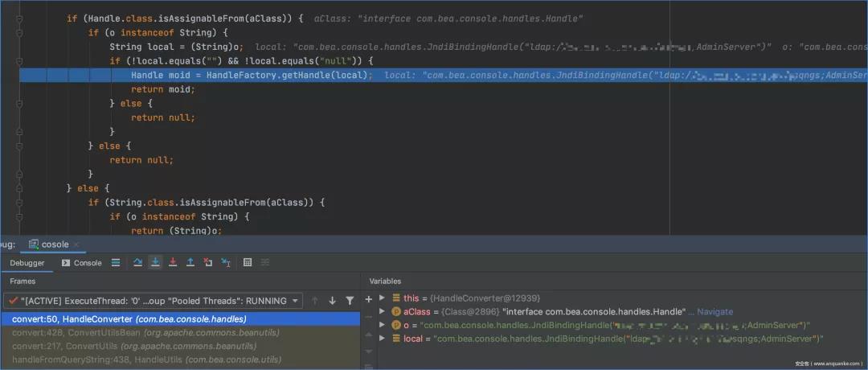Click the 'String local = (String)o;' code
Image resolution: width=868 pixels, height=370 pixels.
tap(177, 47)
